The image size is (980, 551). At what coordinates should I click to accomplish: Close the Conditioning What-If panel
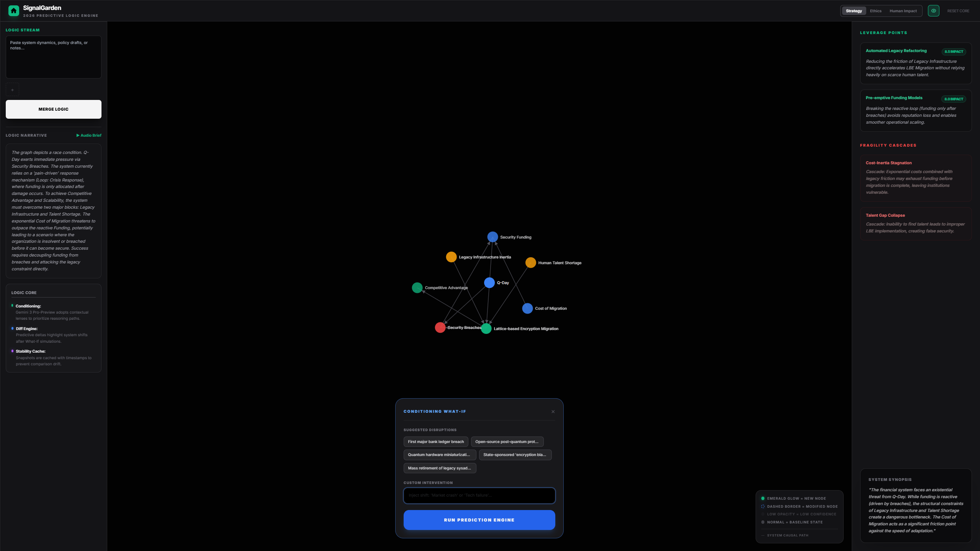pos(553,412)
